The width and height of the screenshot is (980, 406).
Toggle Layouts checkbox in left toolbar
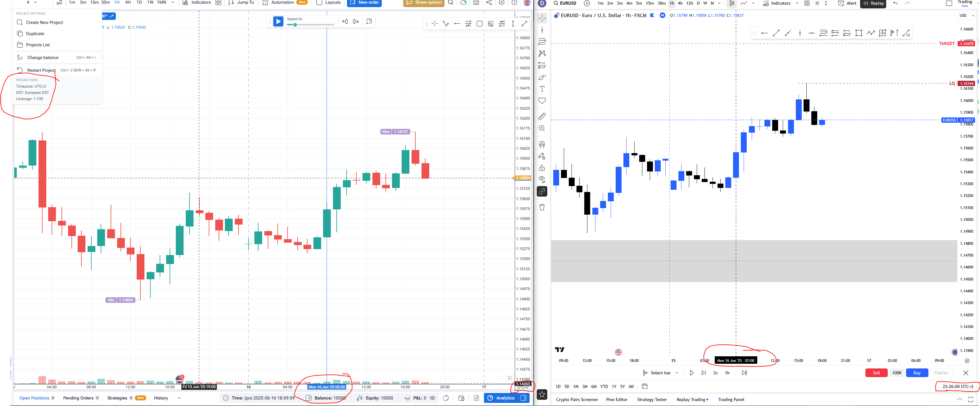pos(320,2)
